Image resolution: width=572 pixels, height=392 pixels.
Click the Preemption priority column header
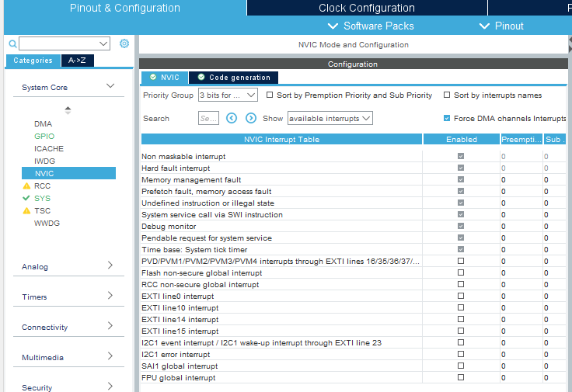(x=521, y=139)
